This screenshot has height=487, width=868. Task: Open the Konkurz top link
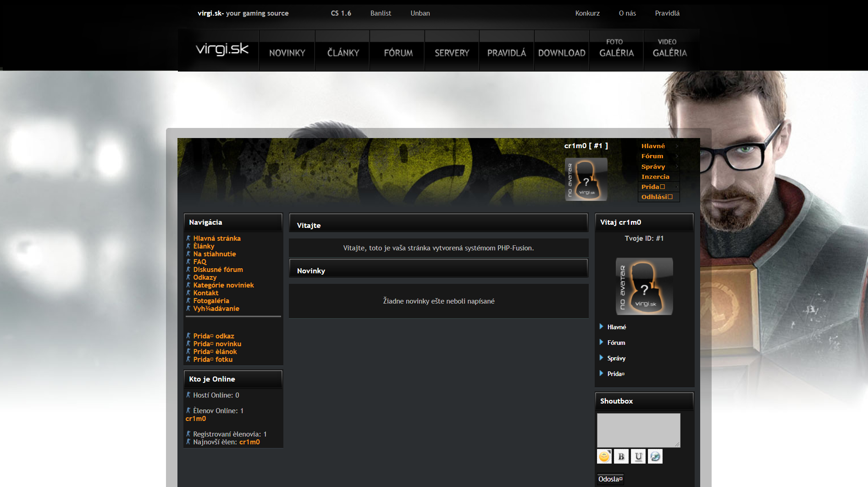click(587, 13)
